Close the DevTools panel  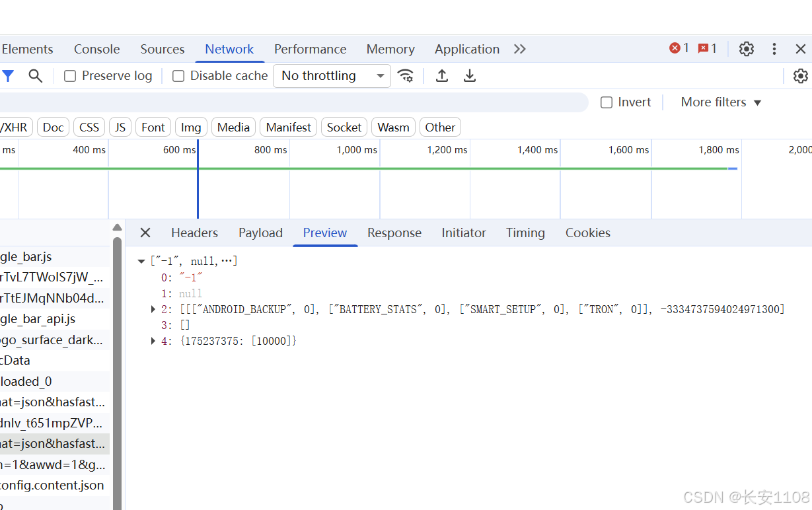point(801,49)
